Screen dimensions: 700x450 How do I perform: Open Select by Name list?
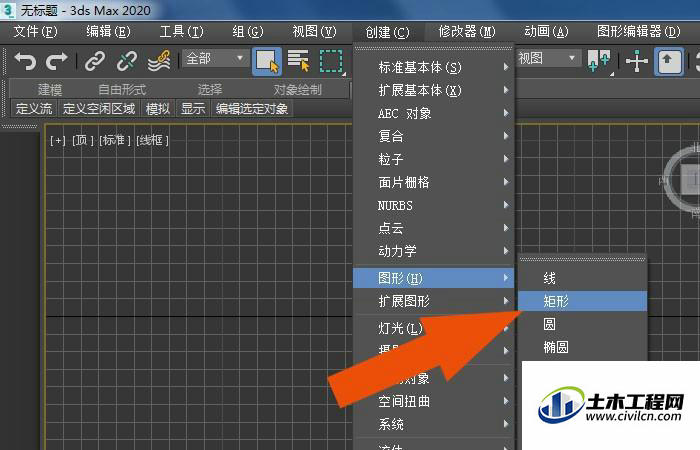tap(299, 61)
